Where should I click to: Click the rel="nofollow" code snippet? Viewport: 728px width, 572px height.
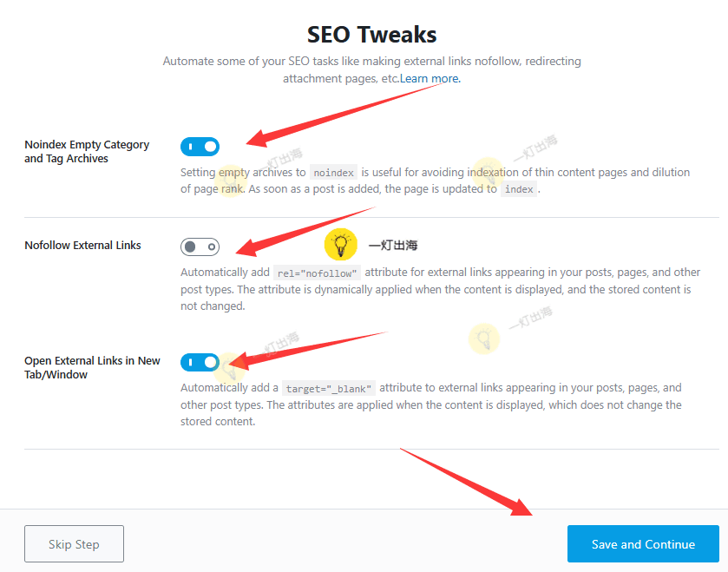[x=317, y=273]
